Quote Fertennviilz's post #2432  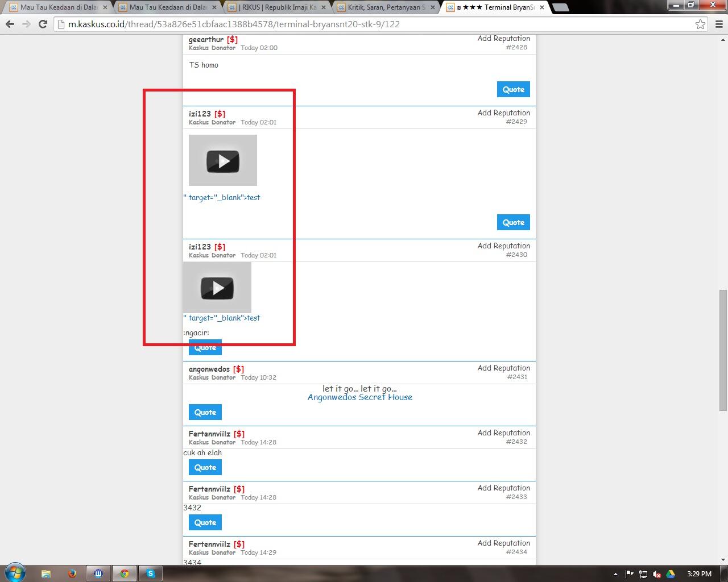205,467
